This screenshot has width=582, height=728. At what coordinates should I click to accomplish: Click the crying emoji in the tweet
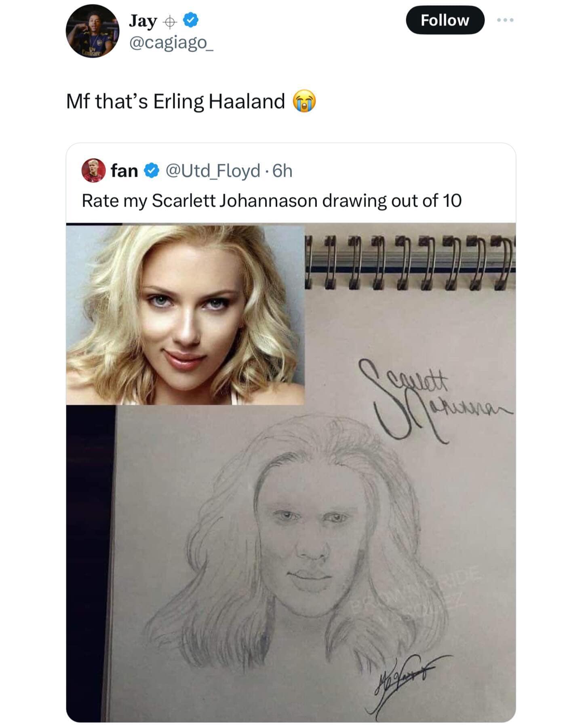click(304, 101)
